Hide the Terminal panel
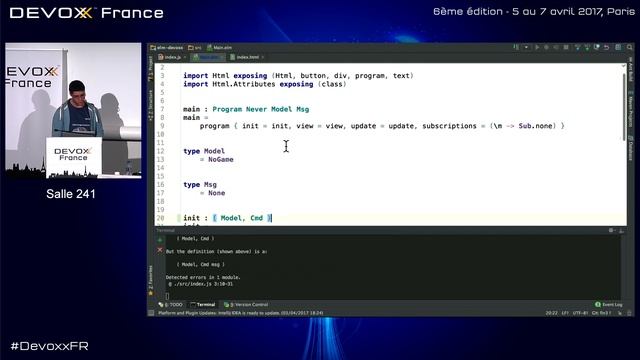This screenshot has width=640, height=360. [x=621, y=231]
